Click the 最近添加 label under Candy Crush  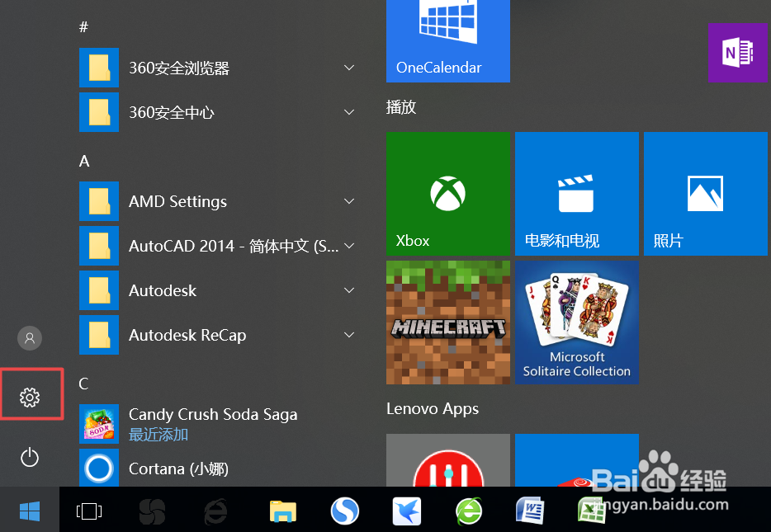point(158,435)
